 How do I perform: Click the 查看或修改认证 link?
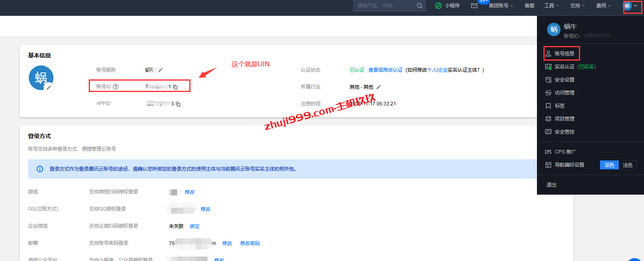(386, 70)
